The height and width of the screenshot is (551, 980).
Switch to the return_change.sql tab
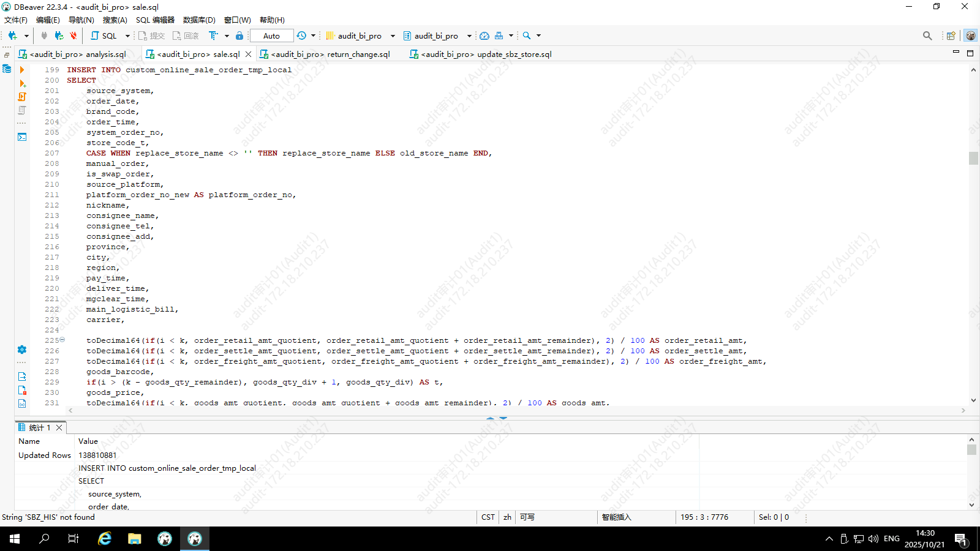[330, 54]
